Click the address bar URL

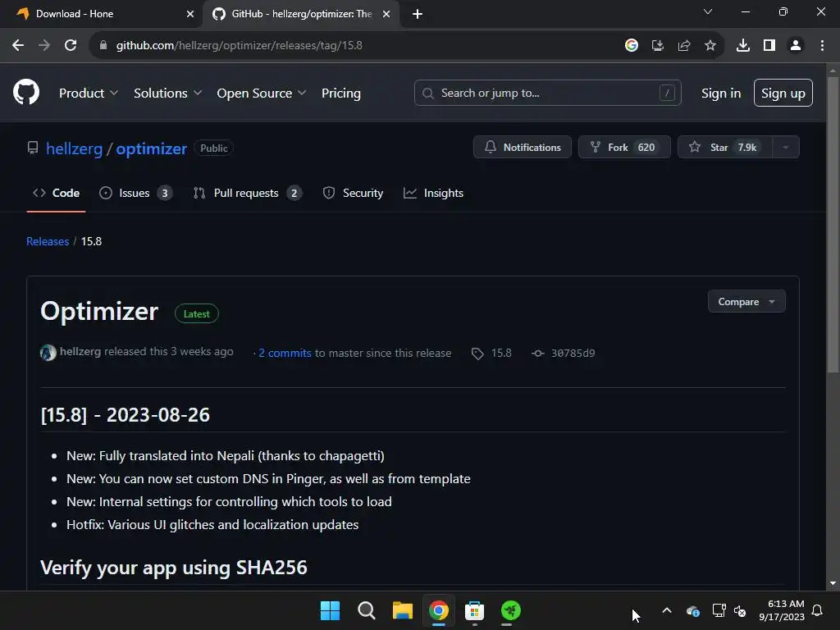[x=239, y=46]
